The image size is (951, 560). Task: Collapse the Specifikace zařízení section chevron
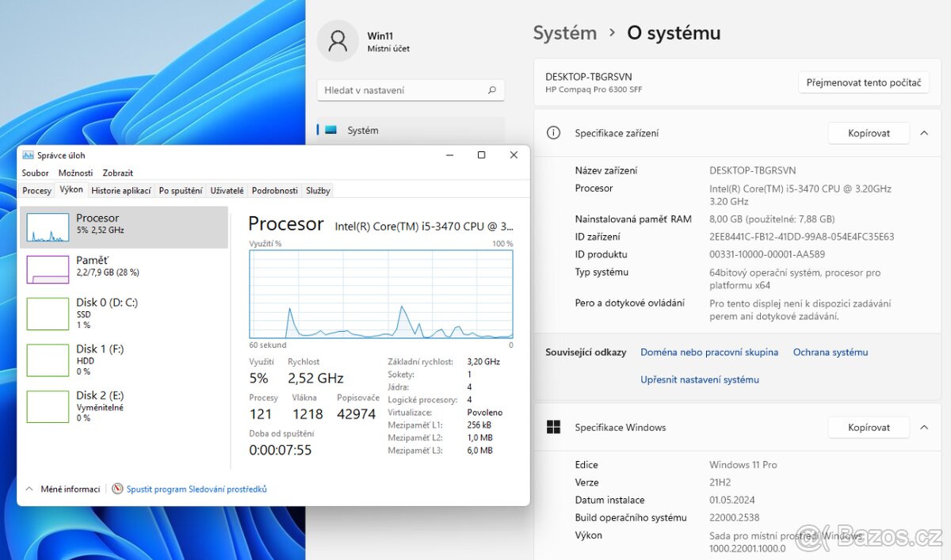[x=924, y=133]
